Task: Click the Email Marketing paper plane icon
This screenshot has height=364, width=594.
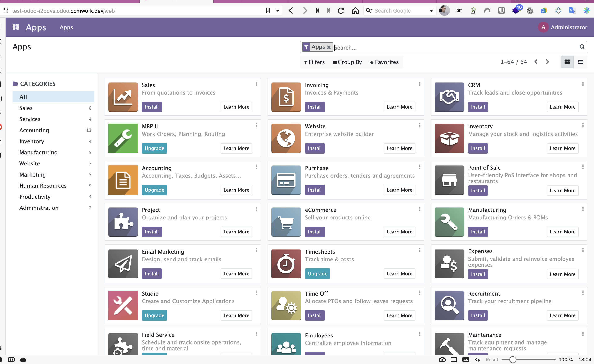Action: tap(123, 264)
